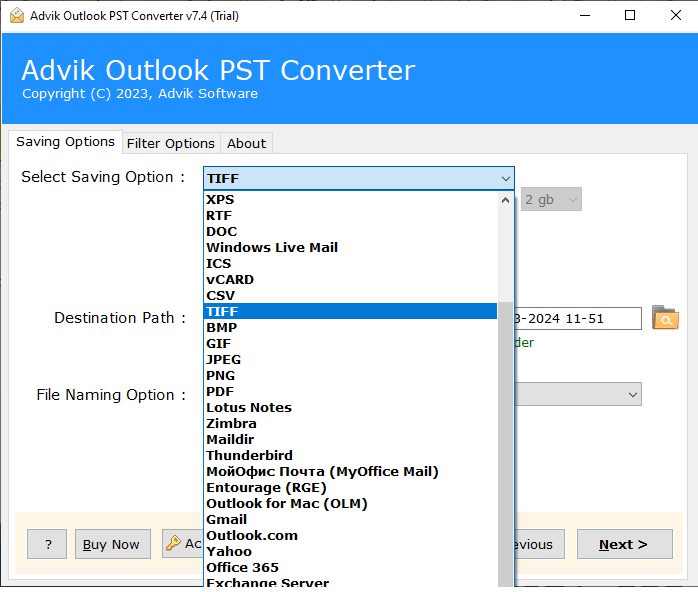Open the About tab
Image resolution: width=698 pixels, height=592 pixels.
(x=246, y=143)
